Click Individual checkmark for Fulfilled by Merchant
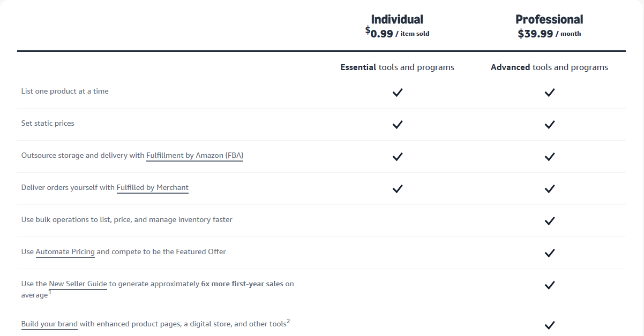This screenshot has width=644, height=336. click(x=397, y=189)
